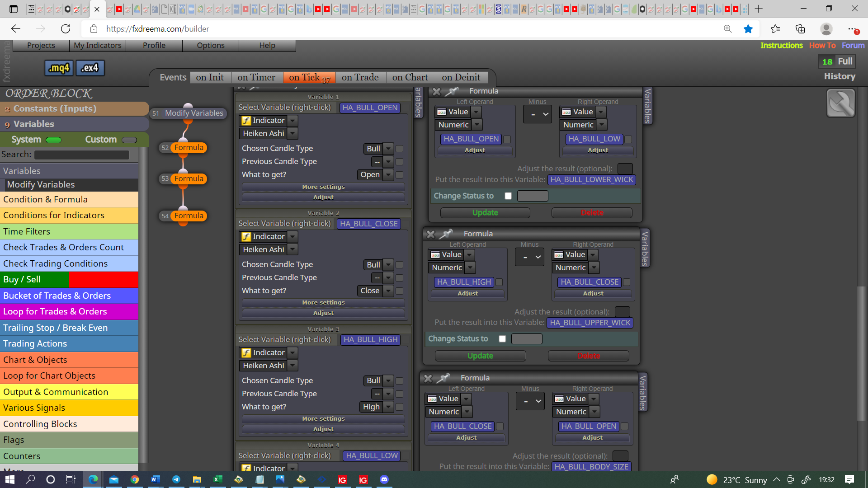Open the What to get Open dropdown
Viewport: 868px width, 488px height.
388,175
